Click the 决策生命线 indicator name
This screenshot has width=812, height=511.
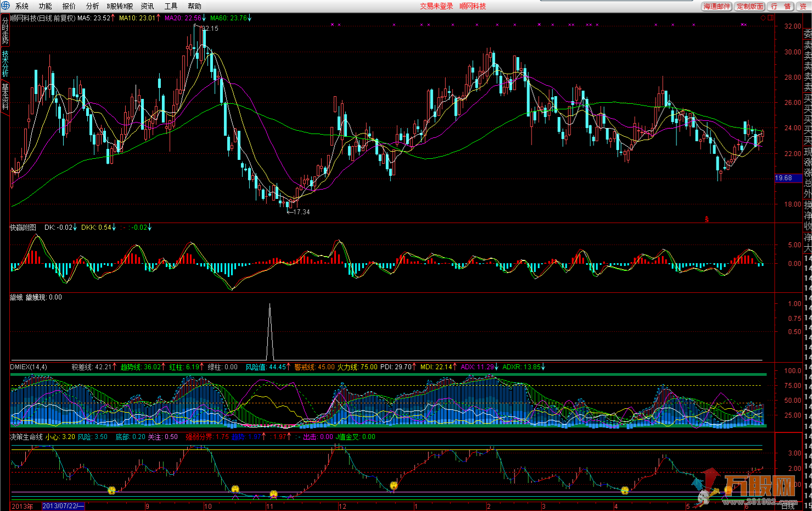(x=26, y=437)
